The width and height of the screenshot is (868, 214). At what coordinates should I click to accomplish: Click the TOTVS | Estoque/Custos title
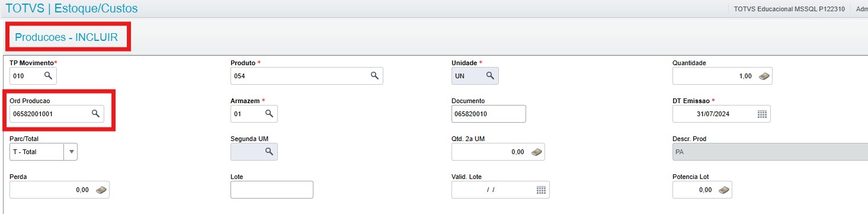point(72,8)
